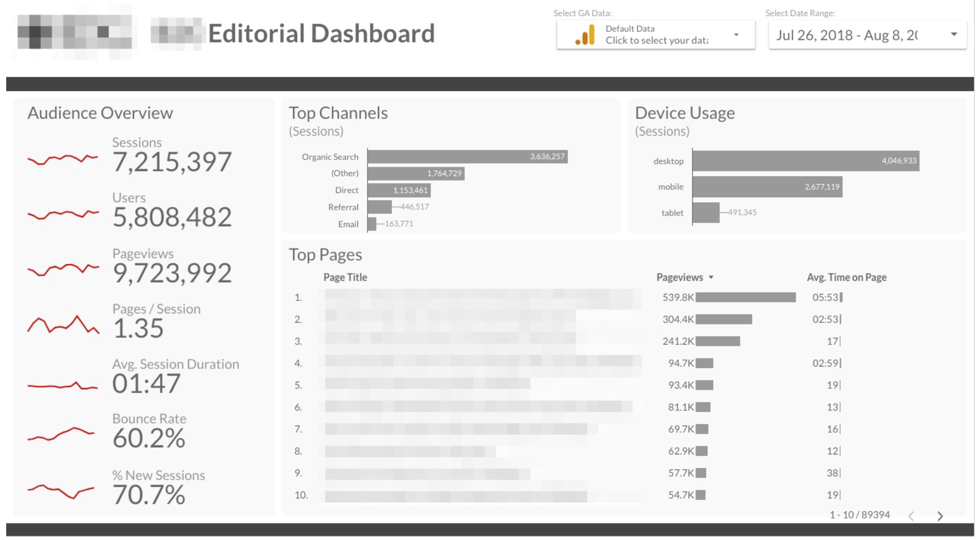Click the date range text Jul 26, 2018
The width and height of the screenshot is (980, 540).
[814, 35]
